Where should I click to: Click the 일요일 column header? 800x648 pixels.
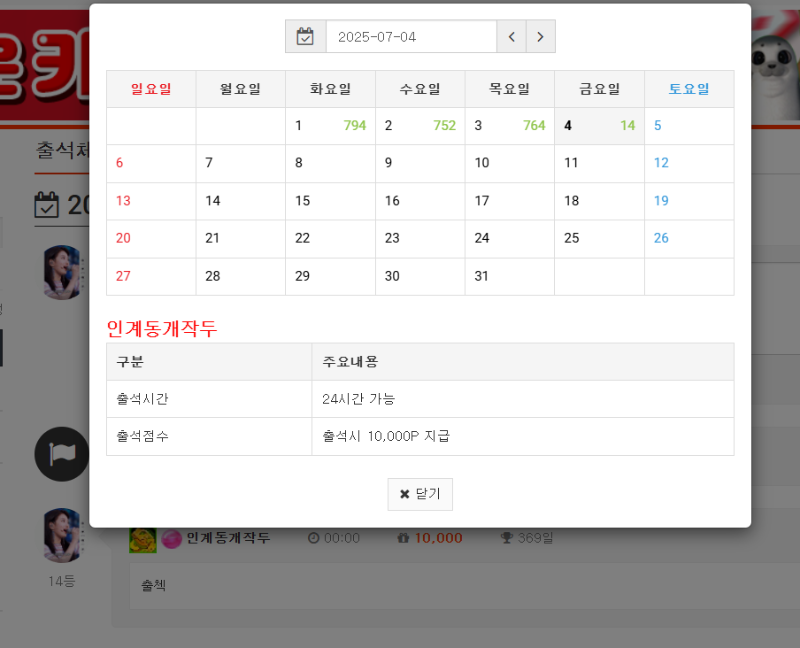click(151, 89)
